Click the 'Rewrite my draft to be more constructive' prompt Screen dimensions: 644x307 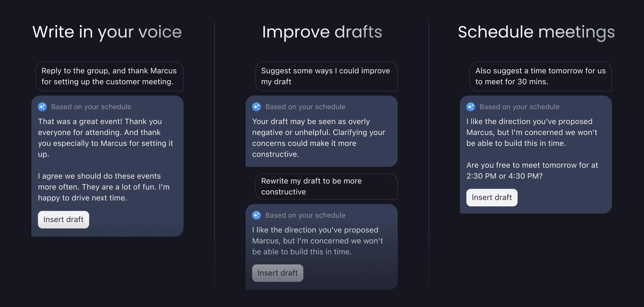point(326,187)
